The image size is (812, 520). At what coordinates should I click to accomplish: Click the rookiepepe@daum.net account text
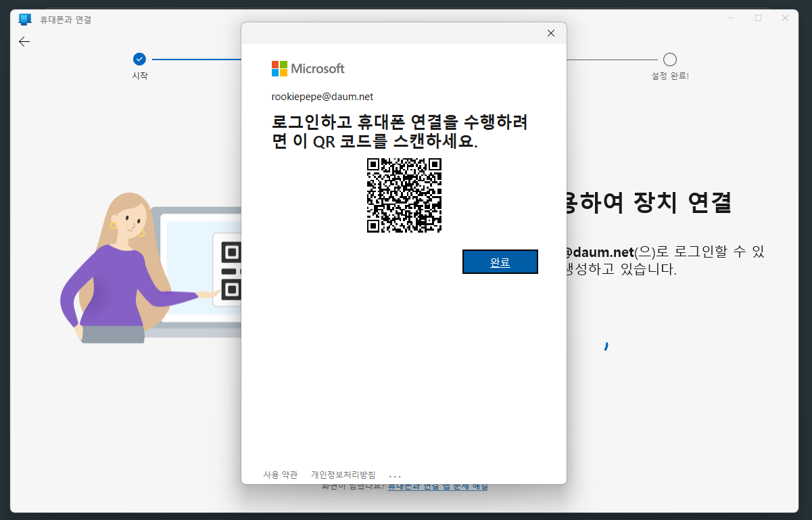[323, 97]
